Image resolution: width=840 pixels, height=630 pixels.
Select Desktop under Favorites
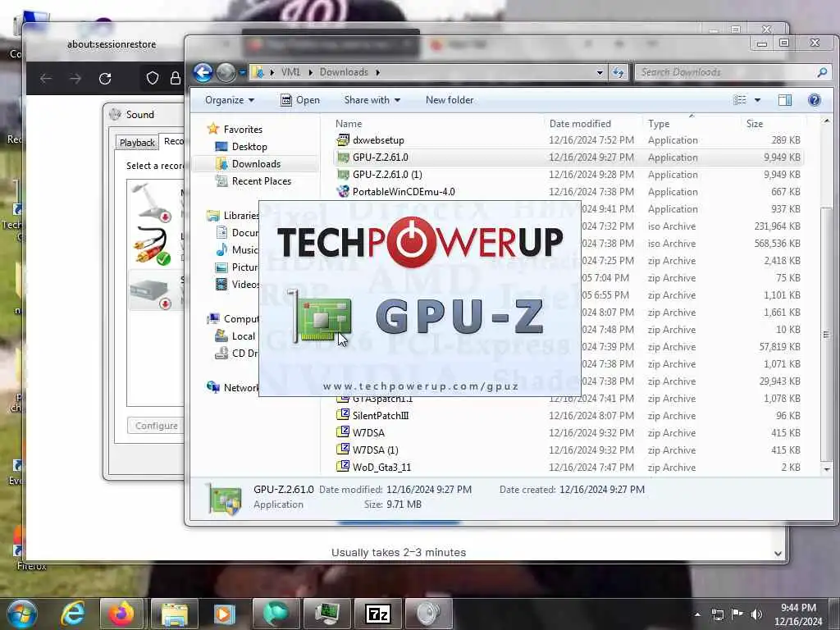(x=249, y=147)
